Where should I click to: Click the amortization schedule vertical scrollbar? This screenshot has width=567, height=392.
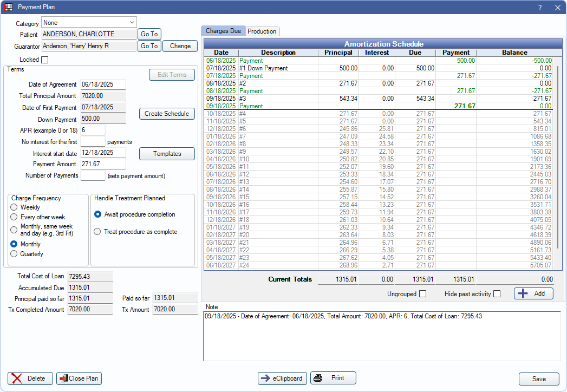pos(557,162)
